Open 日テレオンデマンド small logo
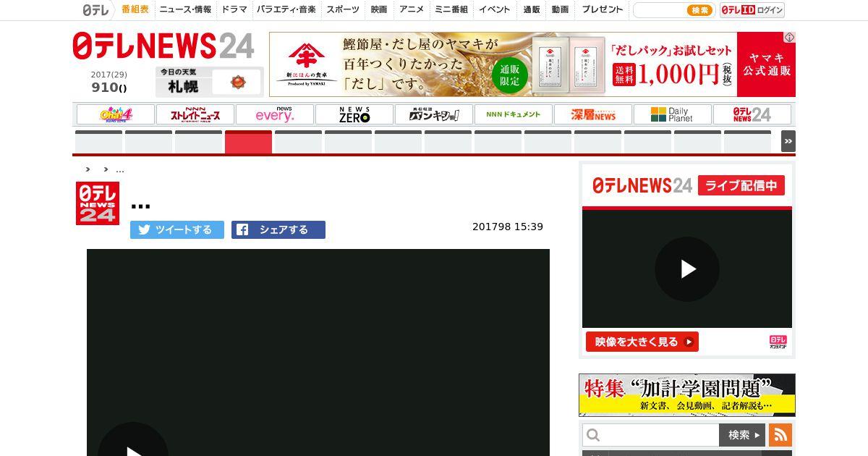 (x=778, y=342)
